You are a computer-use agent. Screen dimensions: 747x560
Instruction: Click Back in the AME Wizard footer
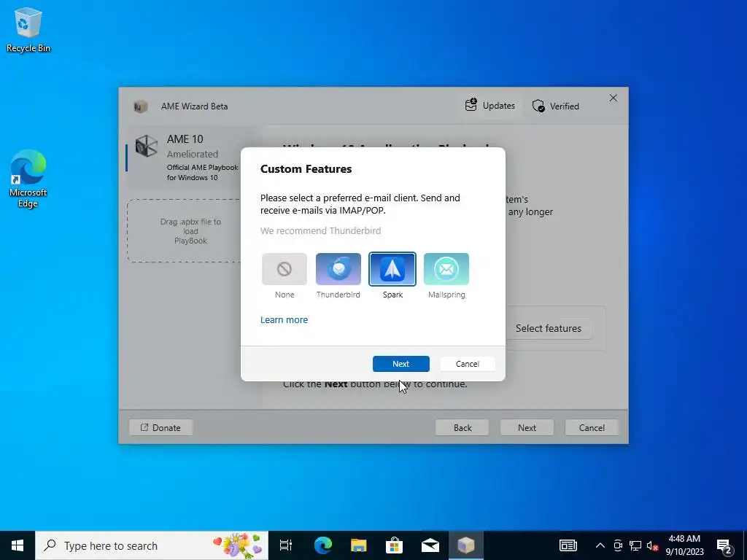click(462, 427)
